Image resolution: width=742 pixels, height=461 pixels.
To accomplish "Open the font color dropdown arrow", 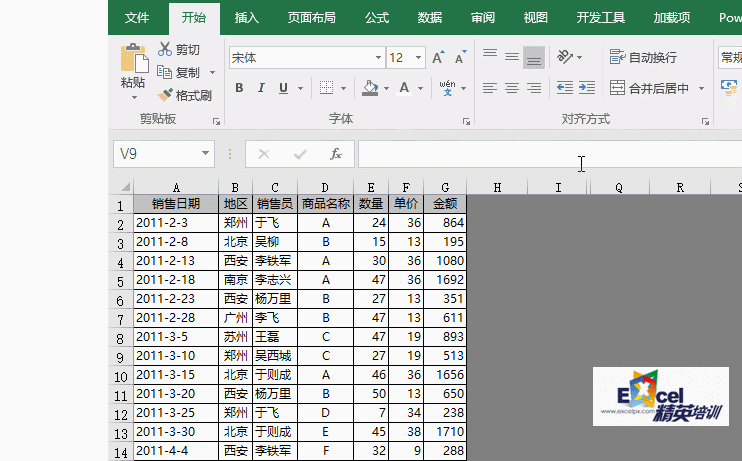I will tap(420, 88).
